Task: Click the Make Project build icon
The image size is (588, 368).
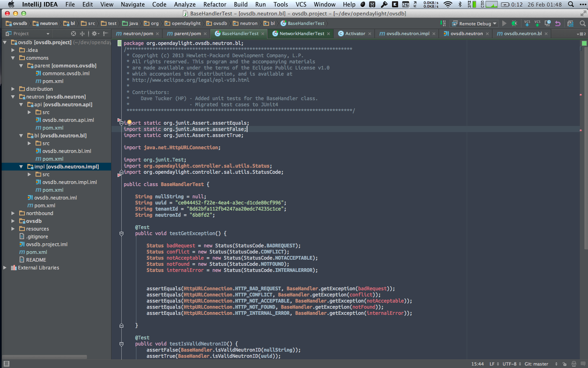Action: point(443,23)
